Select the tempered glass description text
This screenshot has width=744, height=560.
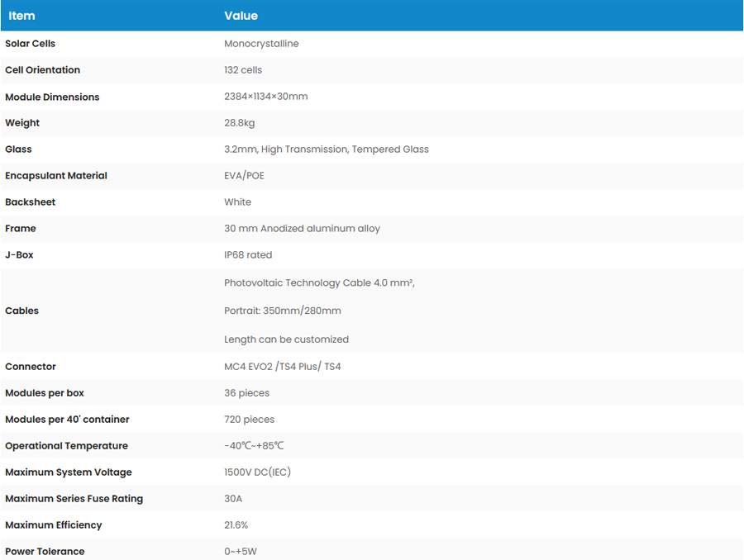[326, 149]
